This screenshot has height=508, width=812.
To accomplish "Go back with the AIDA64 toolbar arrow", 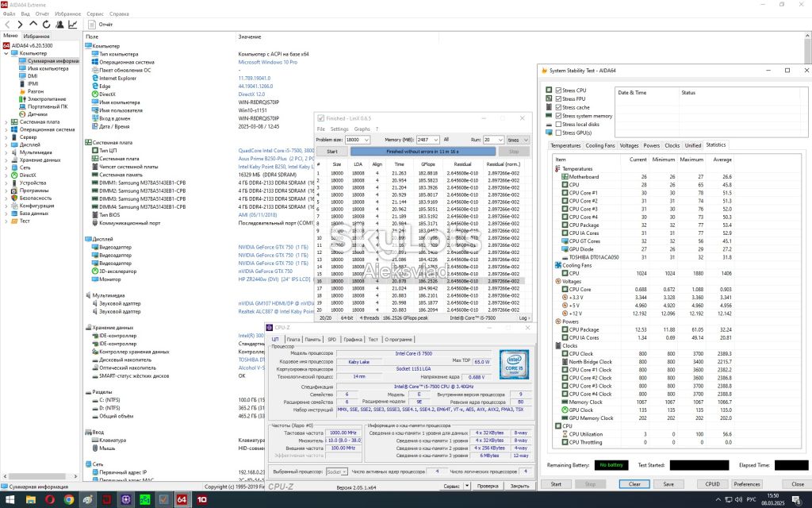I will 7,25.
